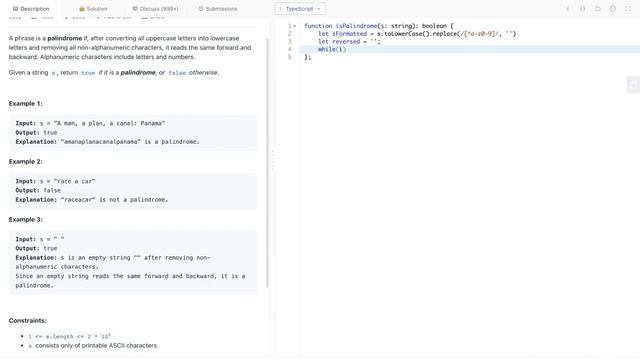
Task: Click the 'Example 3:' heading
Action: tap(25, 220)
